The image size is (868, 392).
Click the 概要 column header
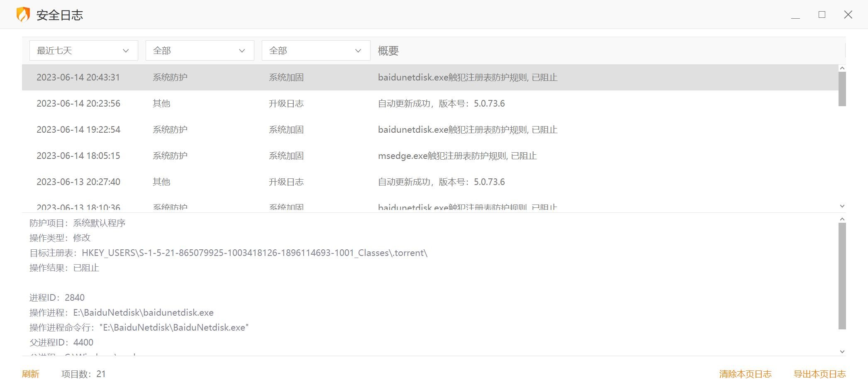click(x=388, y=51)
